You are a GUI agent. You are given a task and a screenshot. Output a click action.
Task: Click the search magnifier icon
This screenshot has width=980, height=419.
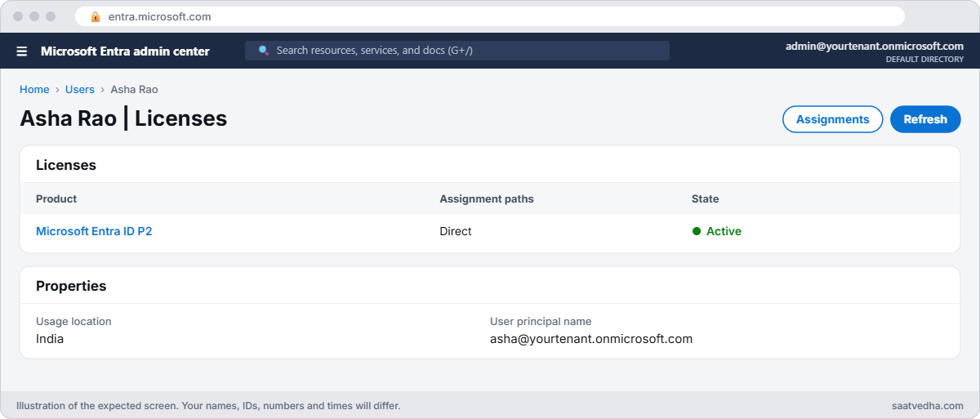tap(264, 51)
